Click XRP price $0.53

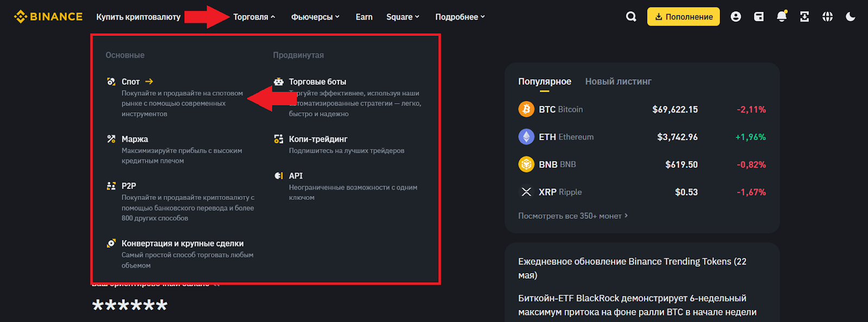(x=686, y=192)
